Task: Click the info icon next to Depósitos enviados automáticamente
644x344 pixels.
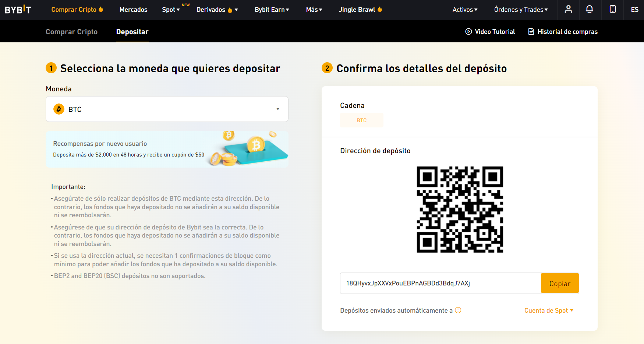Action: pyautogui.click(x=458, y=310)
